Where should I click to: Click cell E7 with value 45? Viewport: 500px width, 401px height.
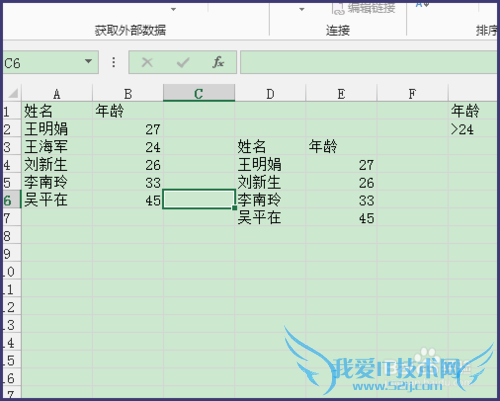(341, 218)
